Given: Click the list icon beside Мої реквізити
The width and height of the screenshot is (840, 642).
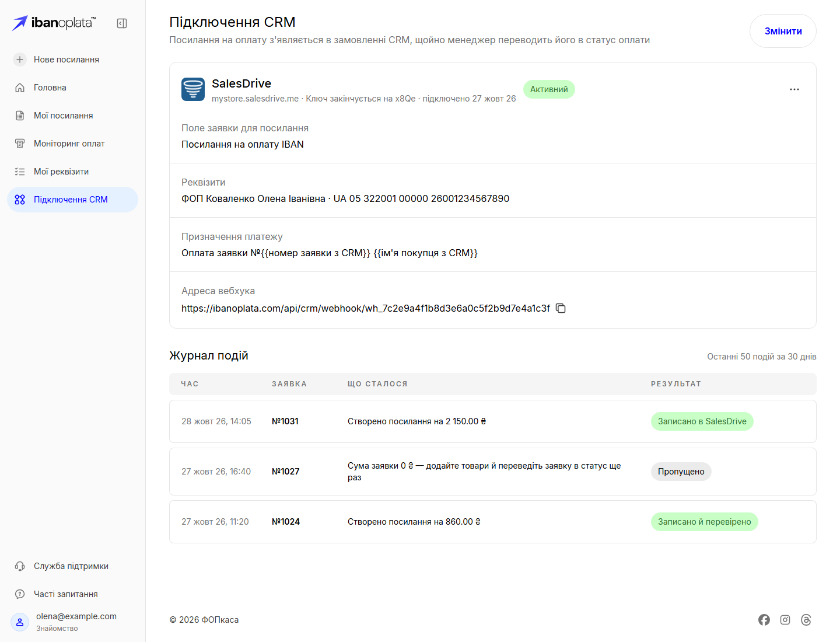Looking at the screenshot, I should pos(20,172).
